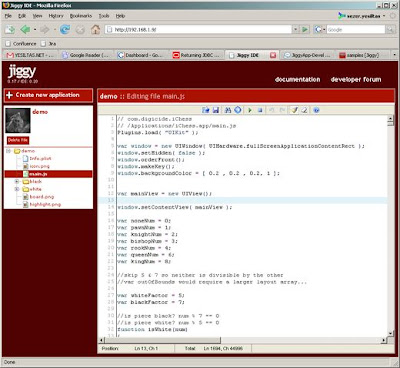Click the load file icon in editor toolbar

tap(206, 110)
